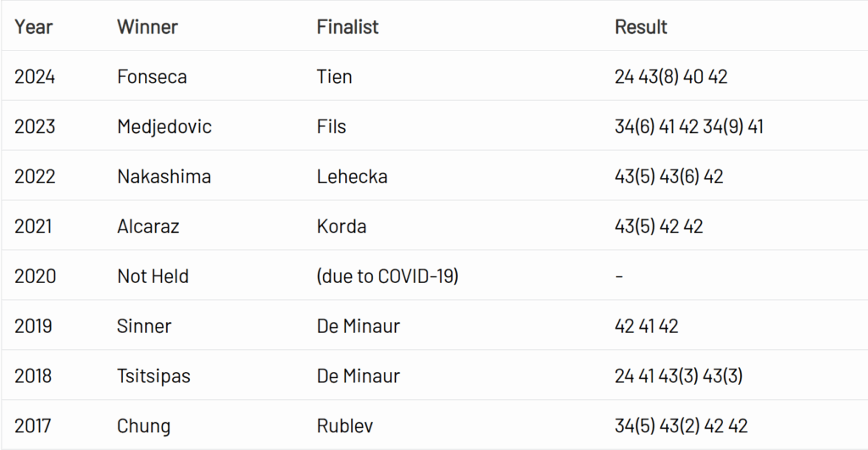Click the Winner column header
868x450 pixels.
coord(147,27)
